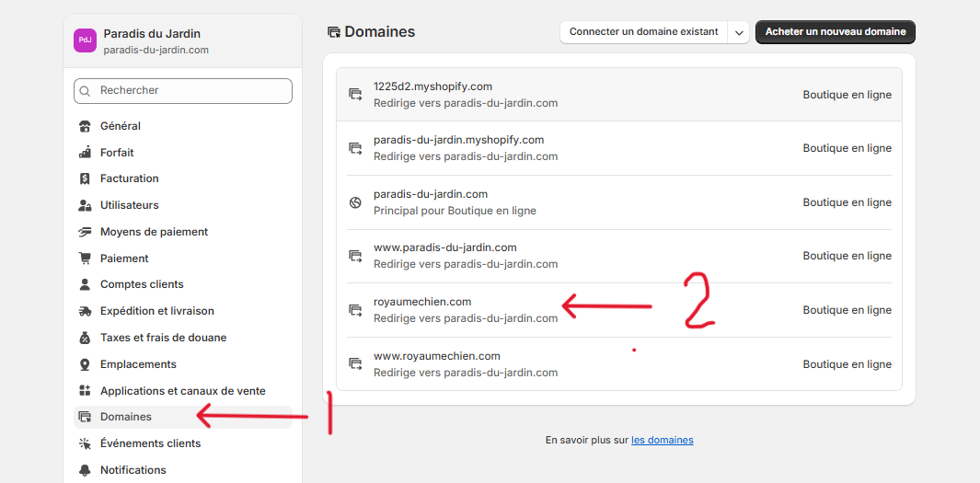Click the Général storefront icon
The width and height of the screenshot is (980, 483).
tap(85, 126)
